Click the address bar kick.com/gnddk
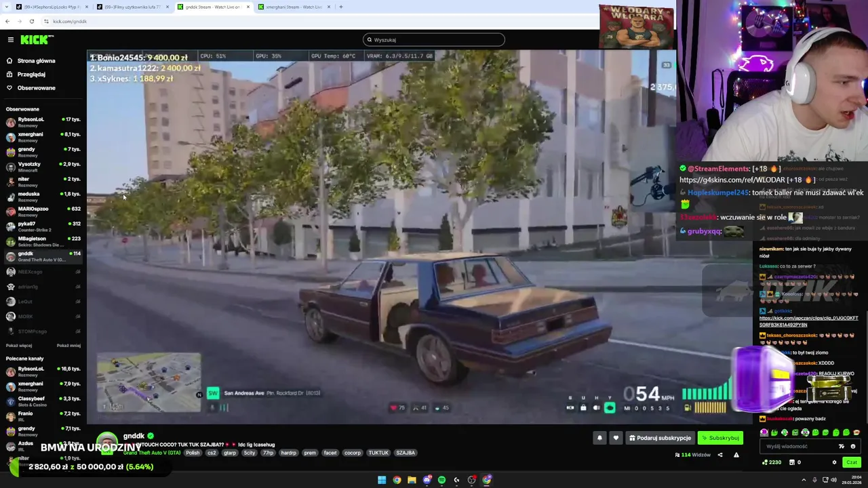868x488 pixels. [x=70, y=21]
